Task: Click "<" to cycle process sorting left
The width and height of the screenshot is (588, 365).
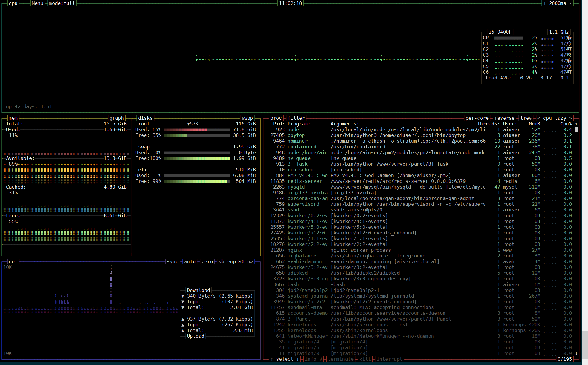Action: pyautogui.click(x=539, y=118)
